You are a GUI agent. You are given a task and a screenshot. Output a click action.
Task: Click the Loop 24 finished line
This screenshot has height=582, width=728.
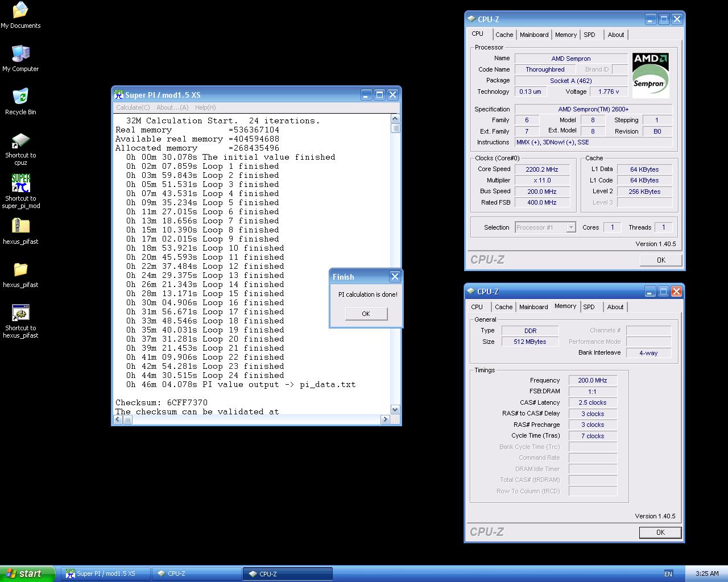tap(205, 375)
